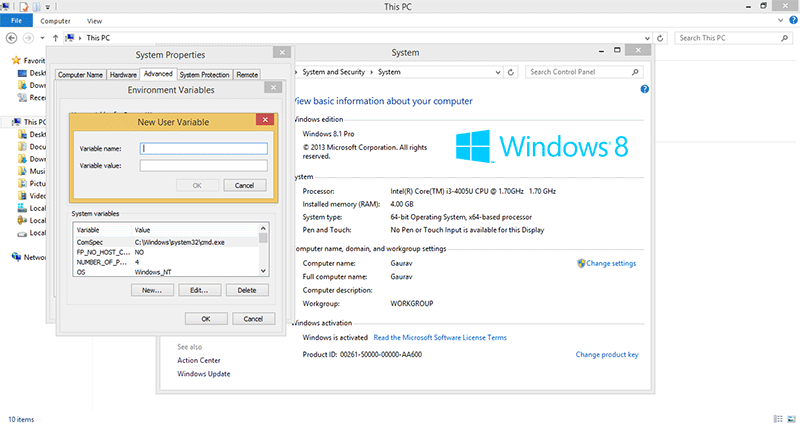Image resolution: width=800 pixels, height=426 pixels.
Task: Select the Music folder in navigation pane
Action: point(32,171)
